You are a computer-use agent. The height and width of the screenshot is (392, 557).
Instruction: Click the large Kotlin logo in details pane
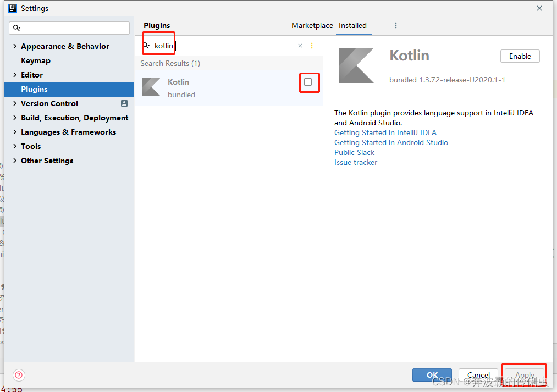coord(356,65)
